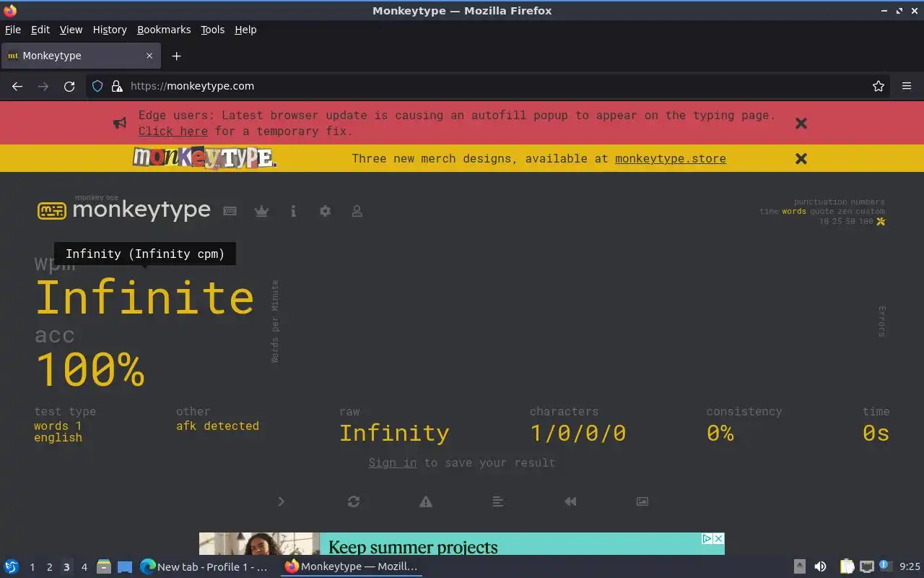Open the View menu
924x578 pixels.
(71, 30)
